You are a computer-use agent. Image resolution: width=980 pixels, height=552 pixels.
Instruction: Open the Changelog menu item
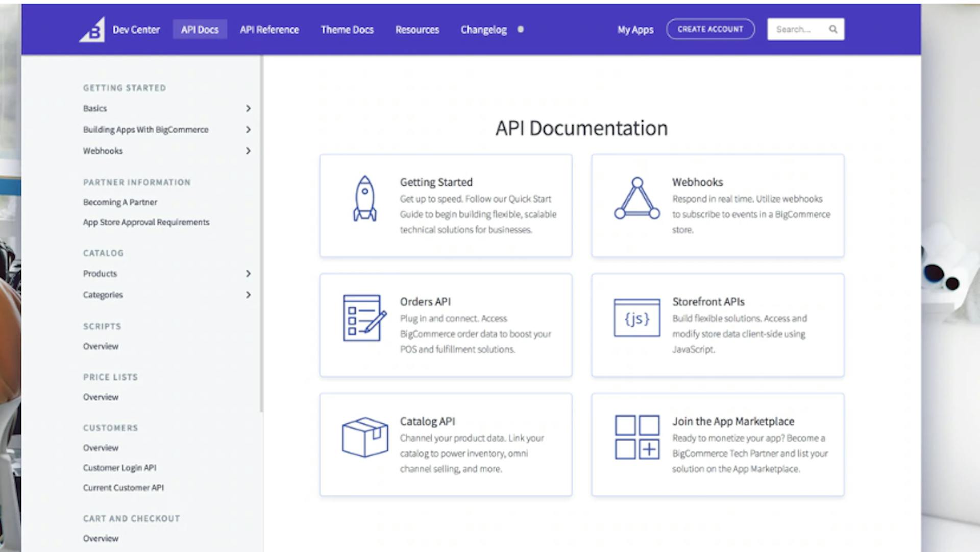click(x=484, y=30)
